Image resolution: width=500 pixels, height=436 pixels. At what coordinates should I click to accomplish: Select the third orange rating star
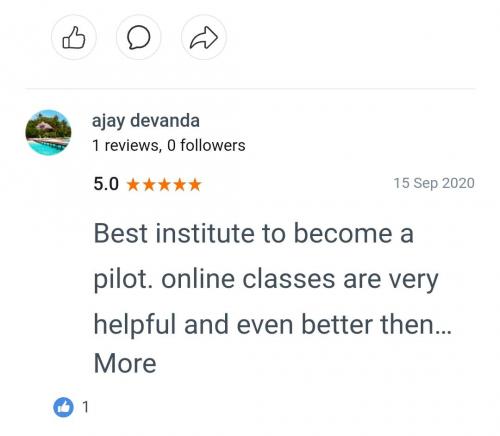pyautogui.click(x=164, y=185)
